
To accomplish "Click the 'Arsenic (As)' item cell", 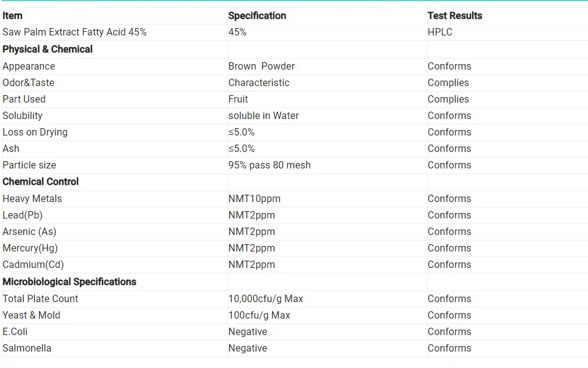I will [29, 232].
